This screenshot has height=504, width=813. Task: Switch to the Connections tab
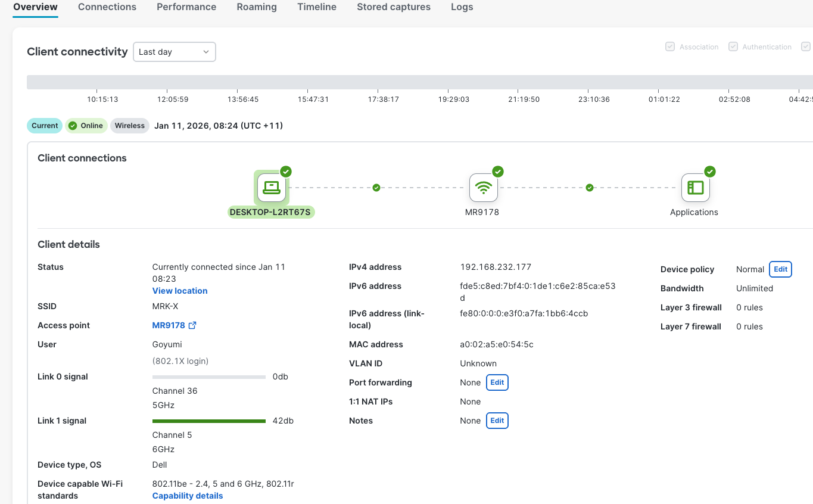(107, 7)
